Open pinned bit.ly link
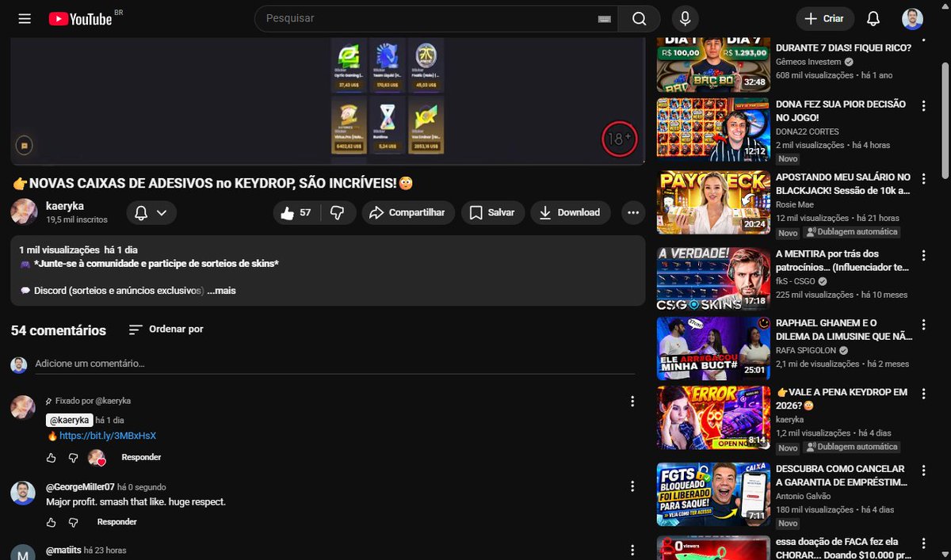The image size is (951, 560). point(108,436)
